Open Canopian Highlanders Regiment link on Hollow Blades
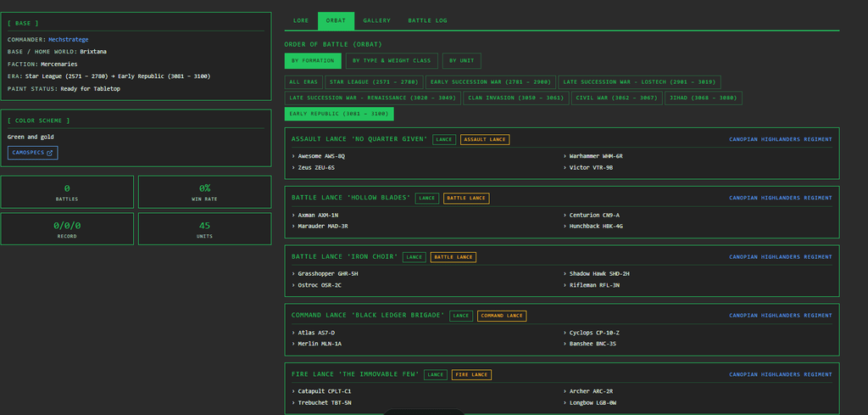Screen dimensions: 868x415 click(x=780, y=198)
